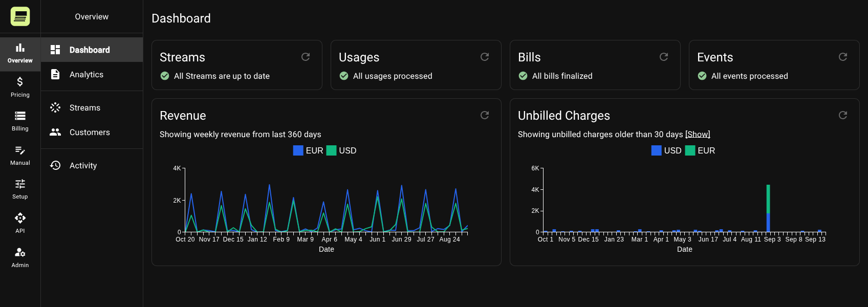This screenshot has width=868, height=307.
Task: Reload the Revenue chart
Action: click(x=485, y=115)
